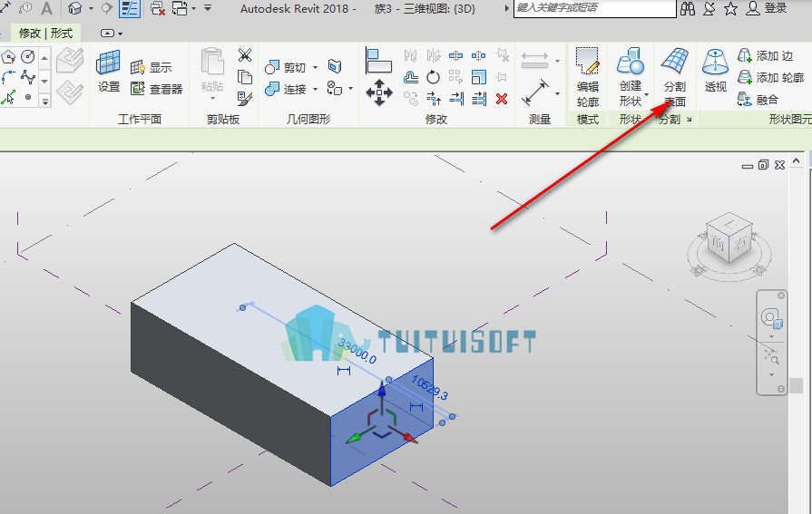Click the Trim/Extend Single Element icon

tap(456, 98)
